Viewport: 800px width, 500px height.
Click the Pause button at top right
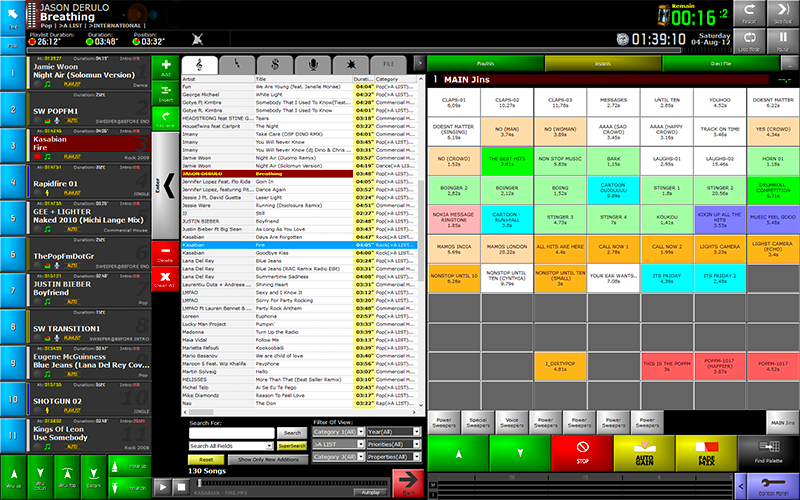pos(781,42)
